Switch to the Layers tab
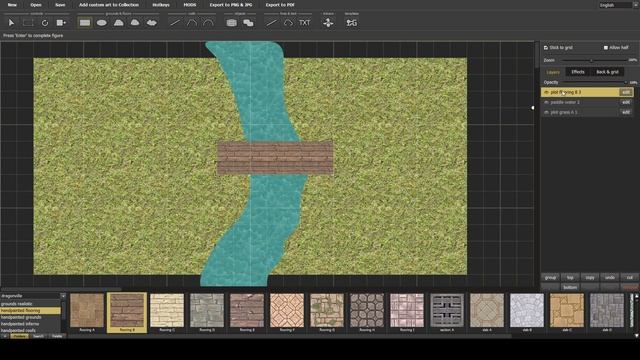This screenshot has width=640, height=360. (553, 72)
